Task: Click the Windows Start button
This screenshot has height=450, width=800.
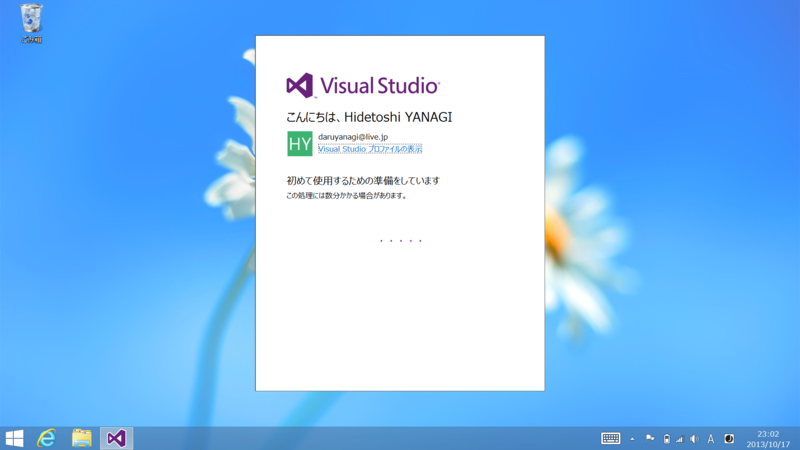Action: pos(14,438)
